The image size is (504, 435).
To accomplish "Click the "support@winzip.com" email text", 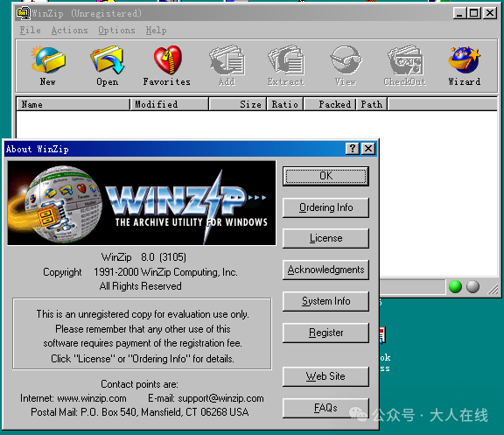I will click(220, 398).
